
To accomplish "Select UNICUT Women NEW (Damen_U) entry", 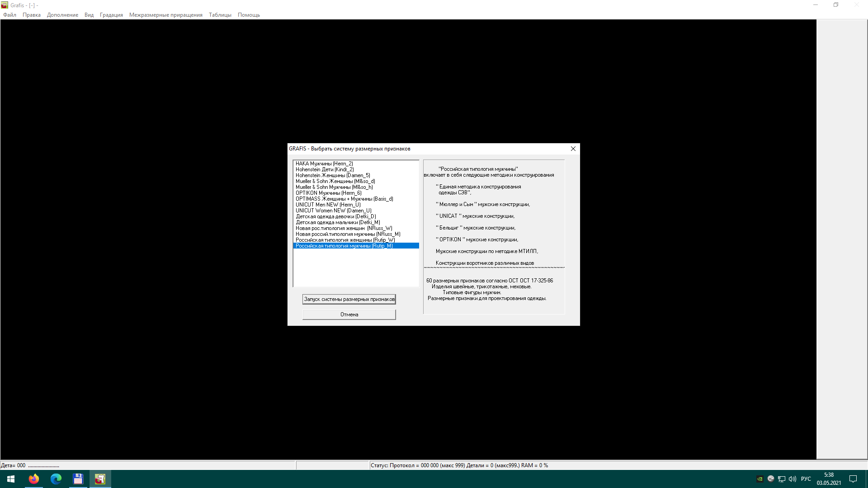I will point(333,211).
